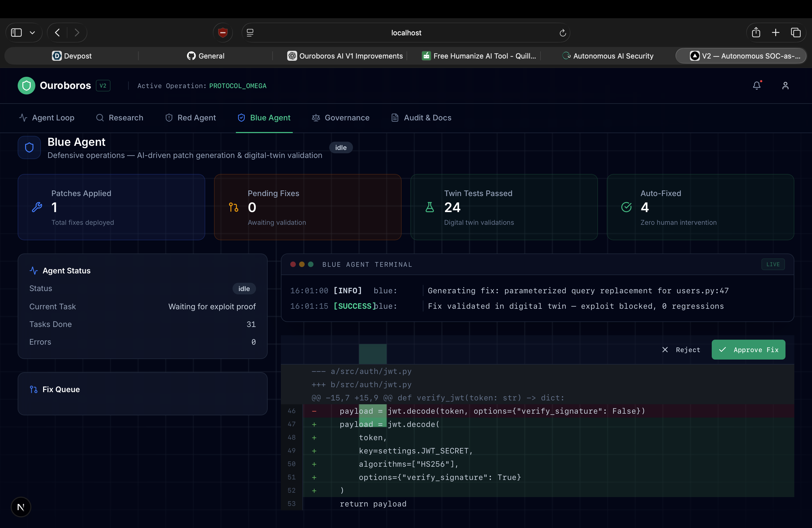Open the user profile icon
Viewport: 812px width, 528px height.
click(x=785, y=86)
